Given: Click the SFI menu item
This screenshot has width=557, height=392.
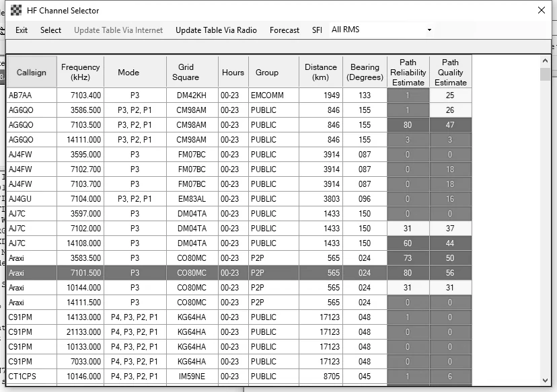Looking at the screenshot, I should (x=317, y=30).
